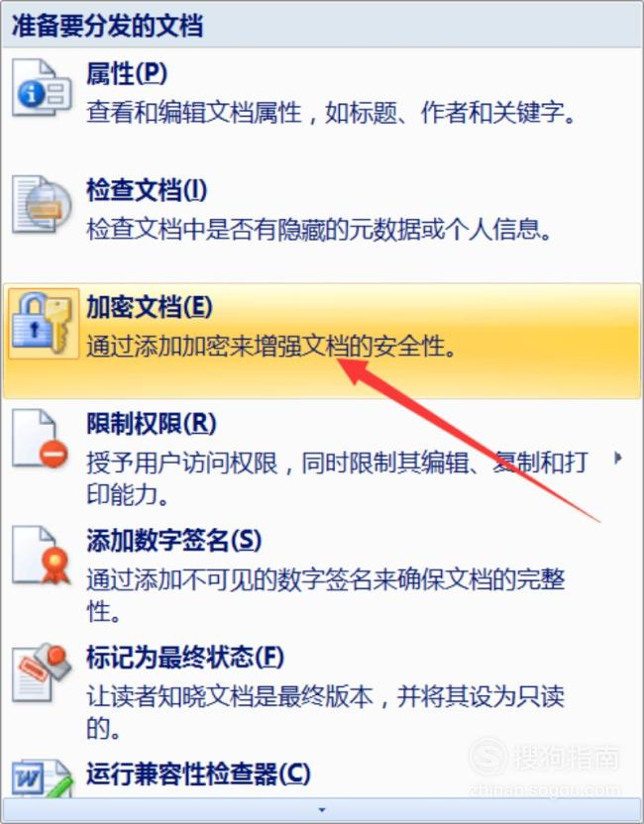Click the digital signature ribbon icon
644x824 pixels.
(42, 556)
